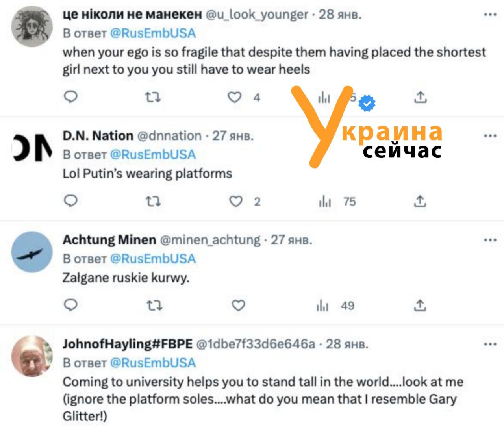Image resolution: width=504 pixels, height=426 pixels.
Task: Retweet the u_look_younger tweet about heels
Action: [153, 97]
